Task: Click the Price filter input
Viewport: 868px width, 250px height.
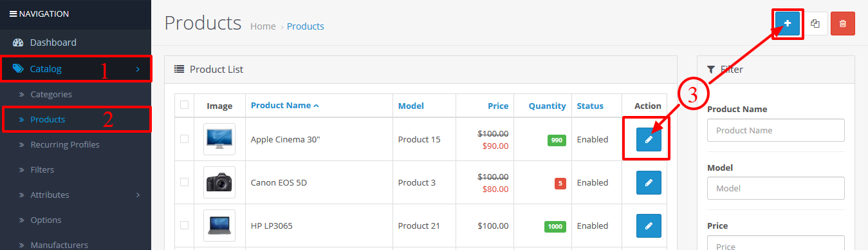Action: 775,244
